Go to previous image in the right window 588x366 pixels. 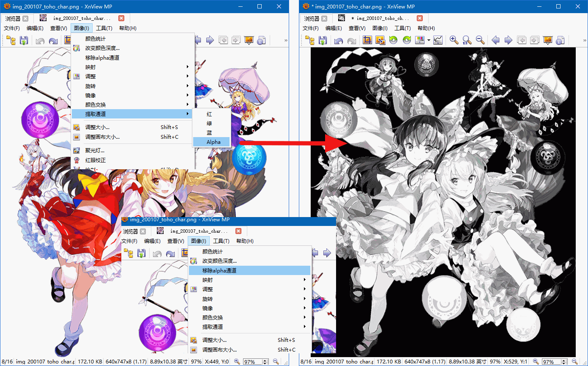click(x=495, y=40)
